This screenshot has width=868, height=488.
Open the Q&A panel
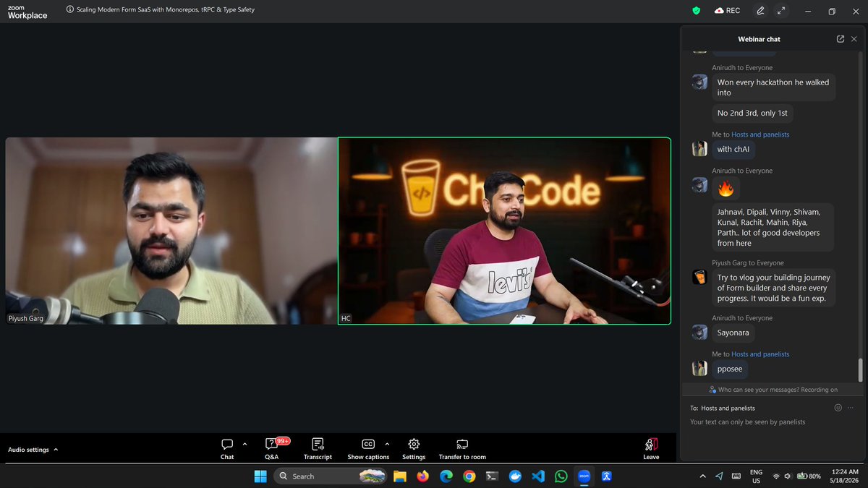272,448
